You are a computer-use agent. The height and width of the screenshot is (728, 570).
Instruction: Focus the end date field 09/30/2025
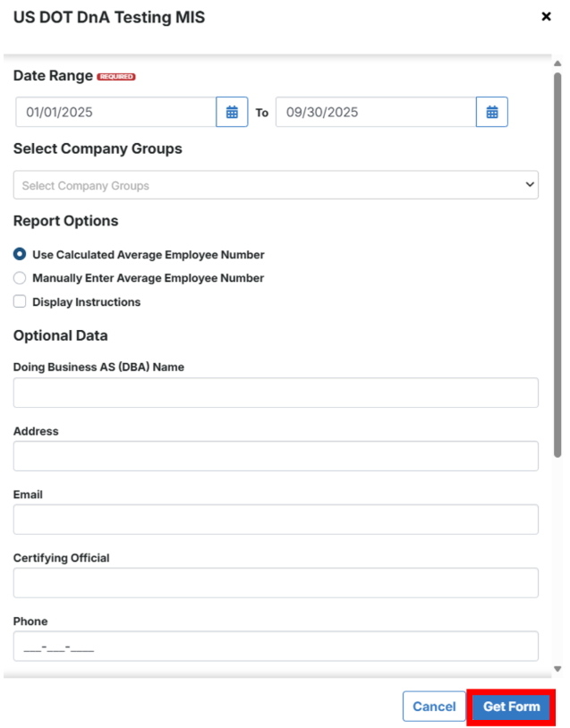coord(377,112)
